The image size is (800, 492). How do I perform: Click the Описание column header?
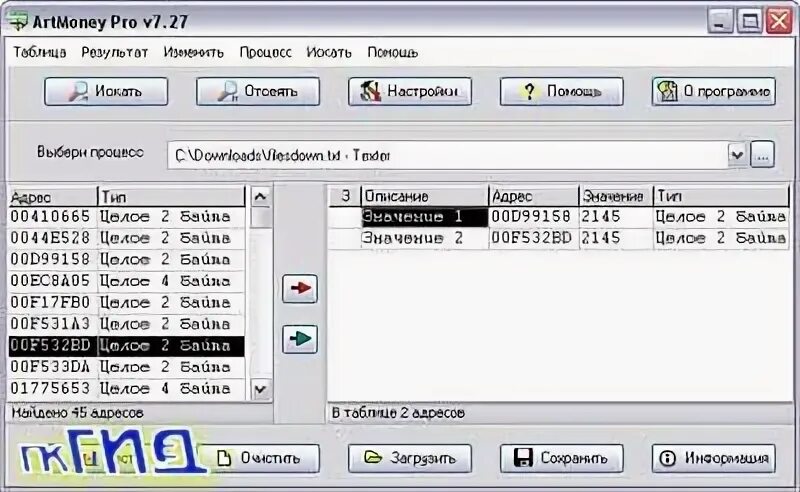coord(424,196)
